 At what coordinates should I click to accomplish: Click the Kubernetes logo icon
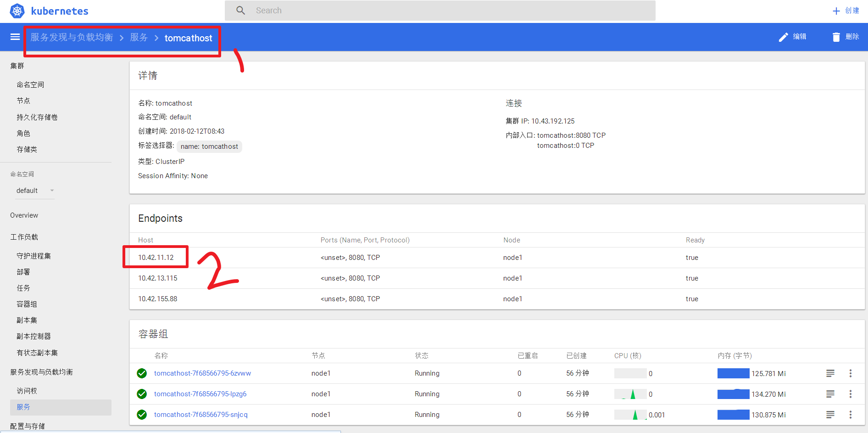click(17, 11)
